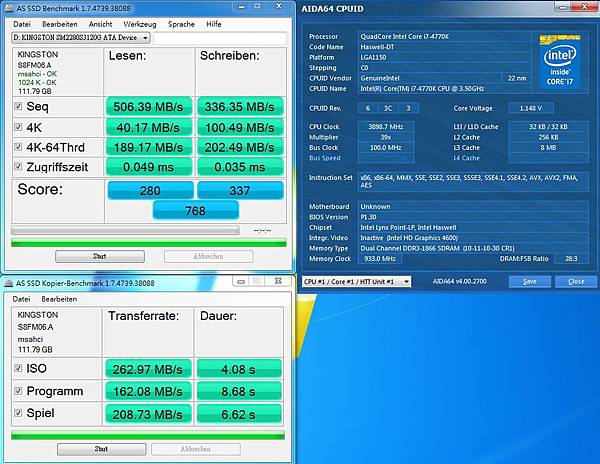Uncheck the 4K benchmark checkbox
The height and width of the screenshot is (464, 600).
click(x=18, y=127)
